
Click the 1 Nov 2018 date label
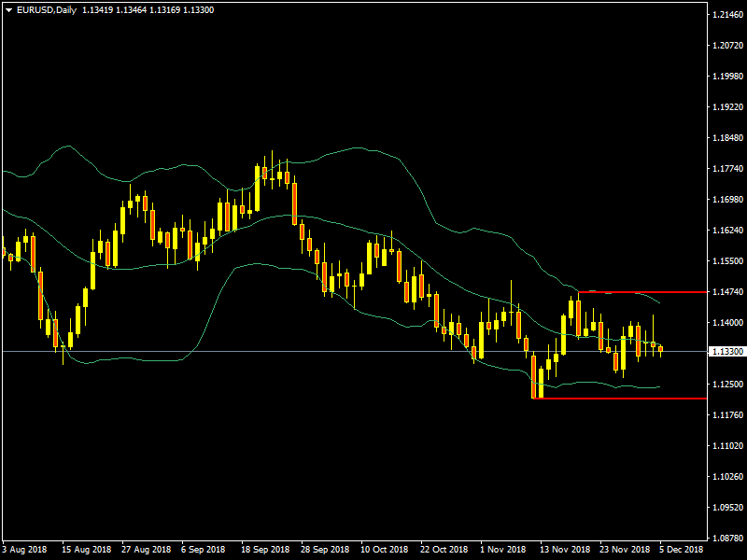point(502,550)
